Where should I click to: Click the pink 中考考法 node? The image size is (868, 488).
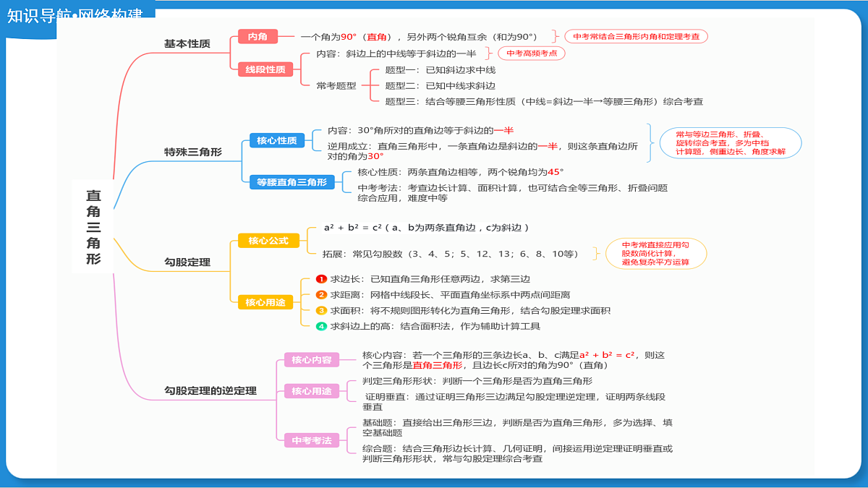312,440
